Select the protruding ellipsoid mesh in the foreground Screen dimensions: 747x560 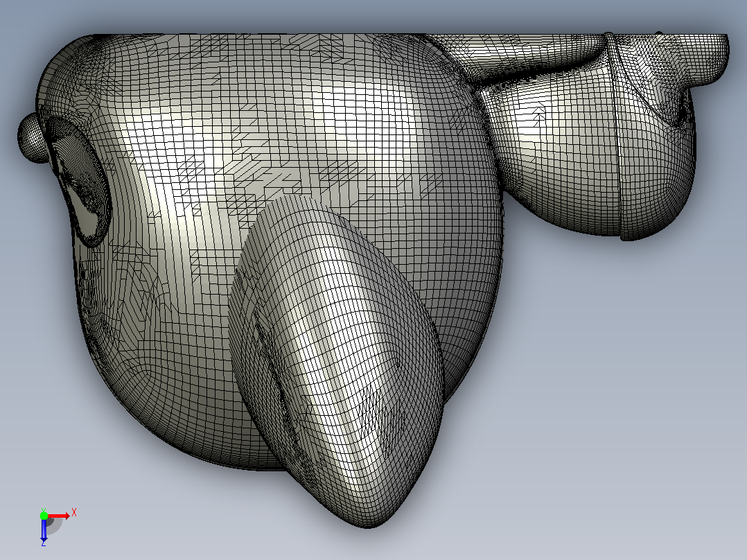[336, 361]
